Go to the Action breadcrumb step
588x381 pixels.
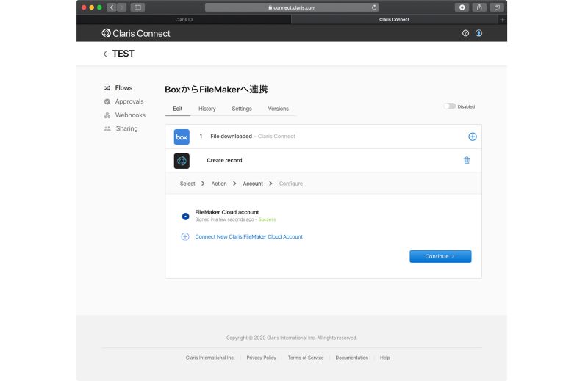pos(219,184)
